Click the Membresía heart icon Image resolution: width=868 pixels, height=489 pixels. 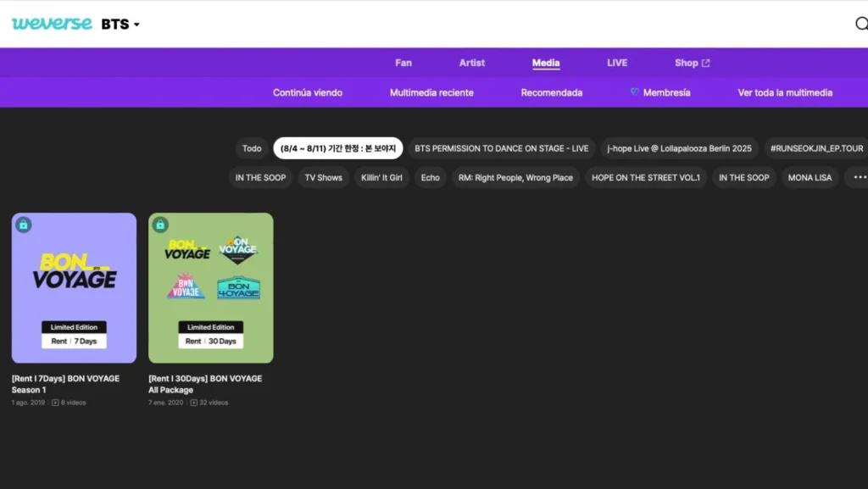point(634,92)
